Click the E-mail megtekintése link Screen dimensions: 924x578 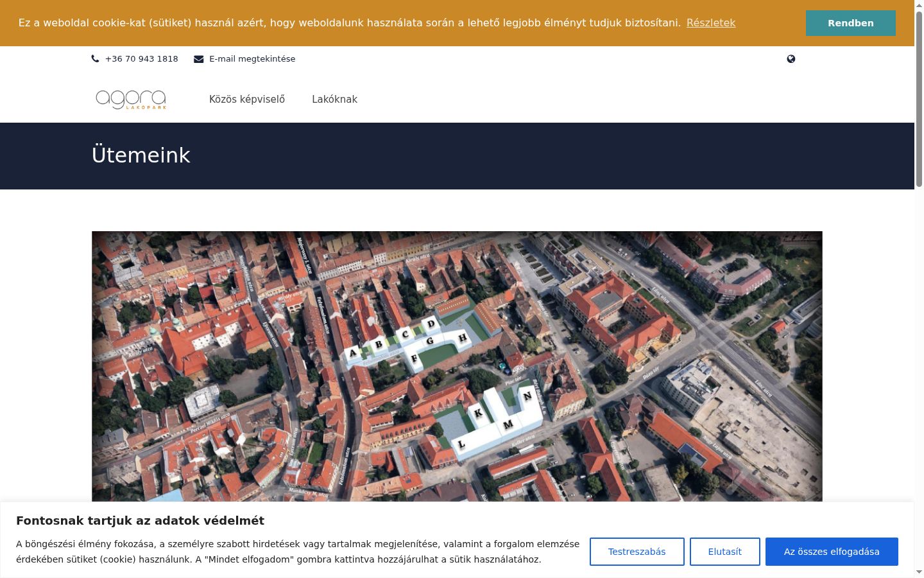252,58
